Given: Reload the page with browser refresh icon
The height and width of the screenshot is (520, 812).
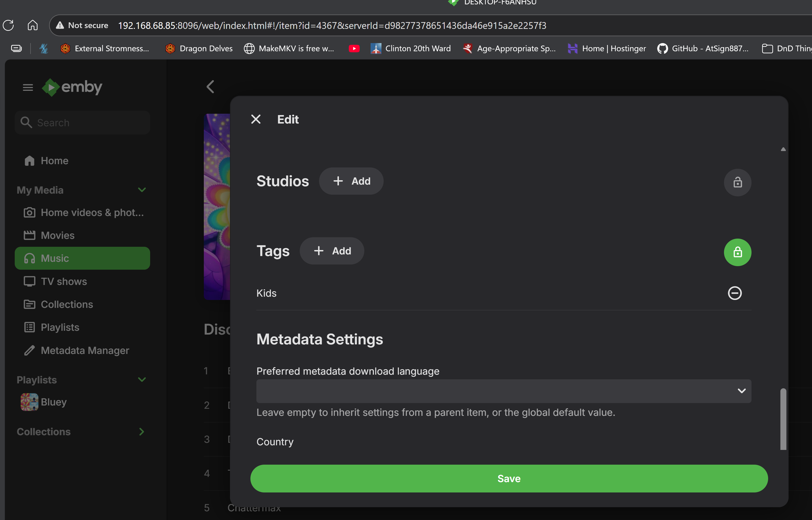Looking at the screenshot, I should pyautogui.click(x=8, y=25).
